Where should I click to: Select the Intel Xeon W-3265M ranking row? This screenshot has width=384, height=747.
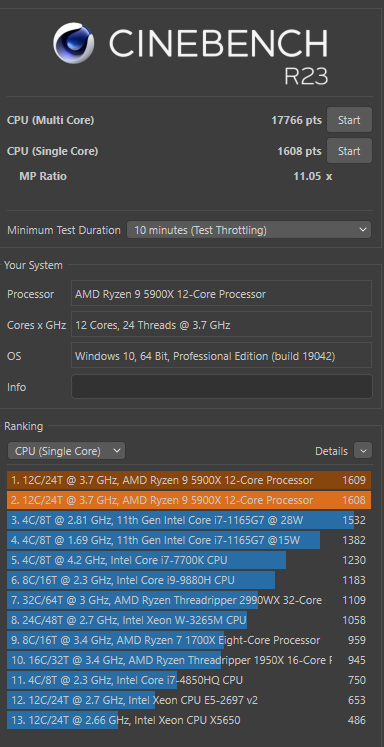[189, 620]
